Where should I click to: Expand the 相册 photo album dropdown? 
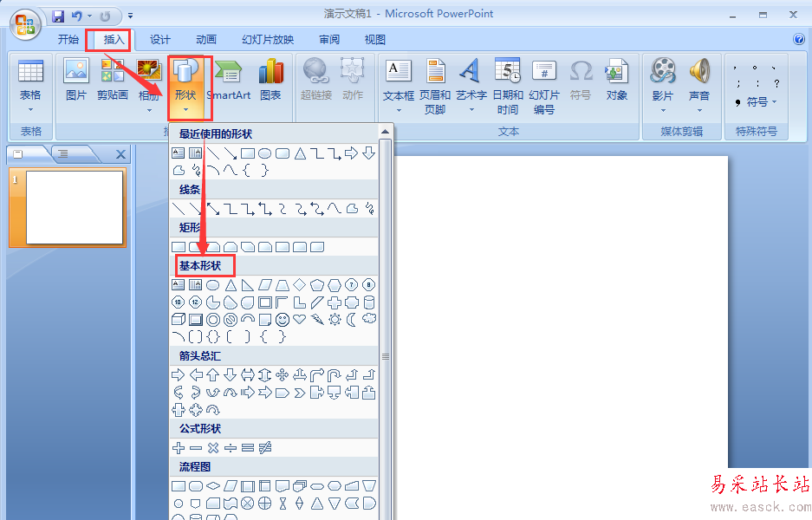point(149,110)
